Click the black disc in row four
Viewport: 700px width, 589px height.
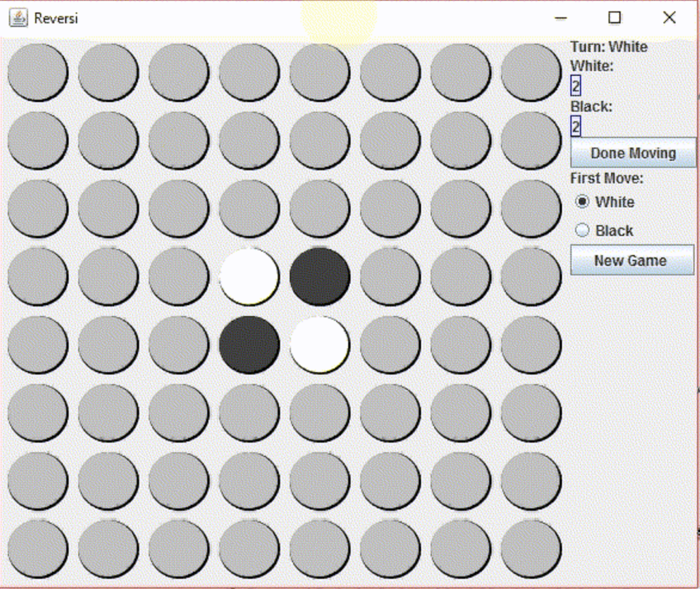(x=319, y=276)
